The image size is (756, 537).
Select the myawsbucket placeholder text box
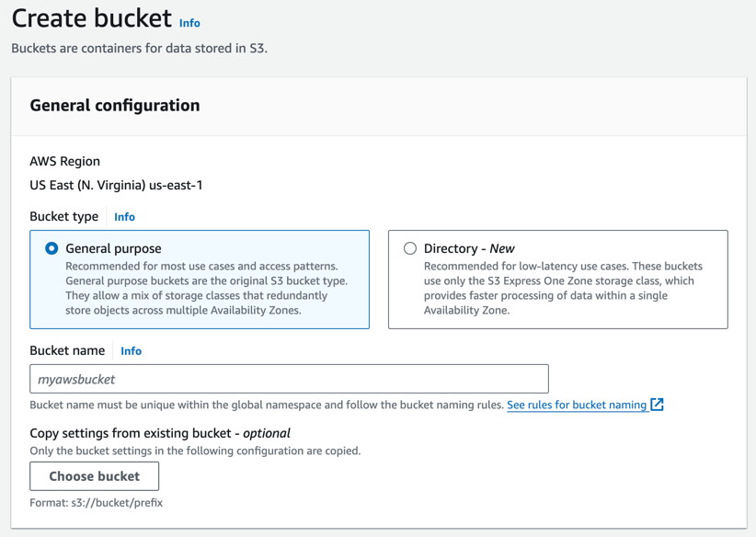[x=289, y=378]
